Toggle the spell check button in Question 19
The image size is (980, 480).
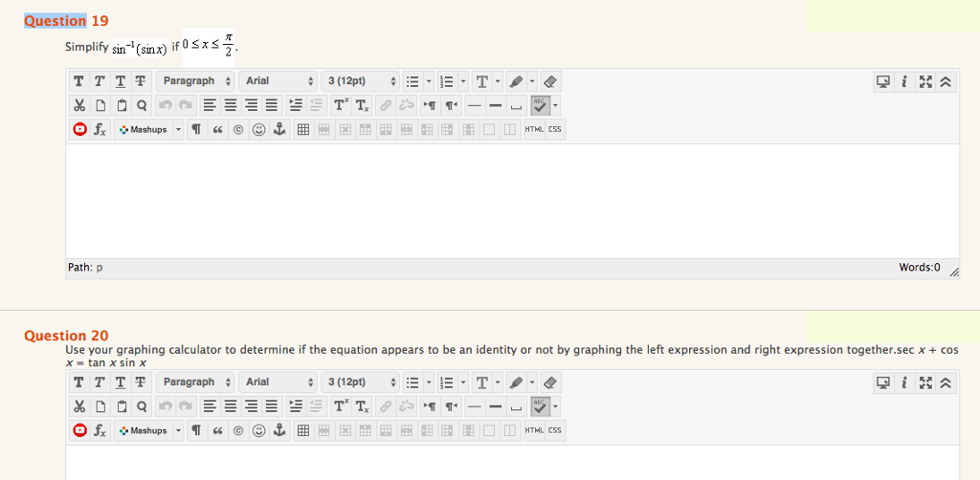pyautogui.click(x=539, y=105)
